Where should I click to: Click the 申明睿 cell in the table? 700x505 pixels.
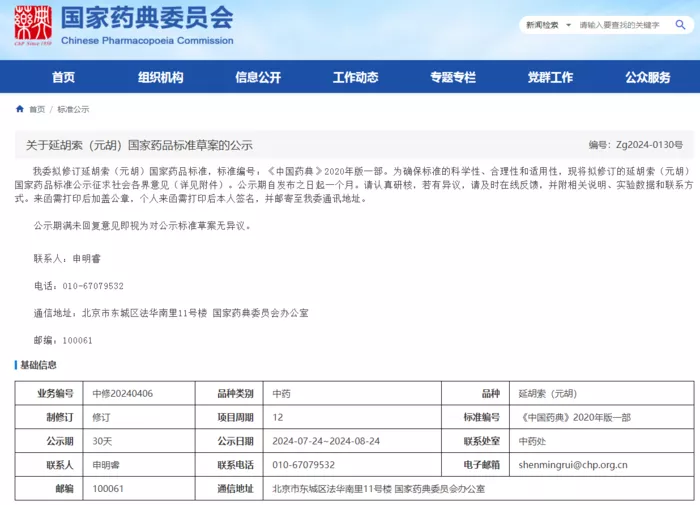coord(139,465)
